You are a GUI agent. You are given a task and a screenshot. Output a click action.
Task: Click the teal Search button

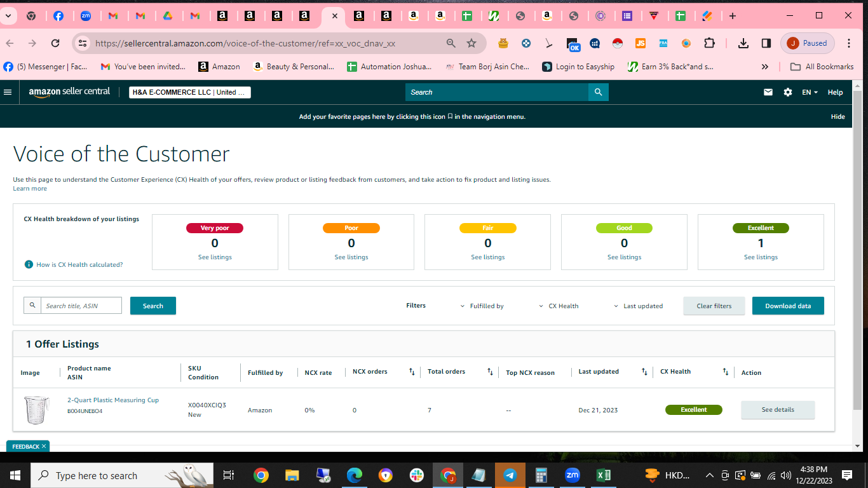click(153, 306)
